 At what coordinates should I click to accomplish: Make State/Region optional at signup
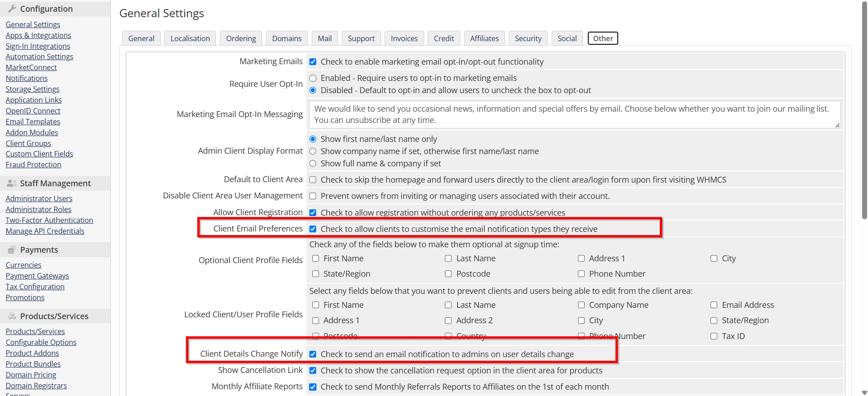click(316, 274)
